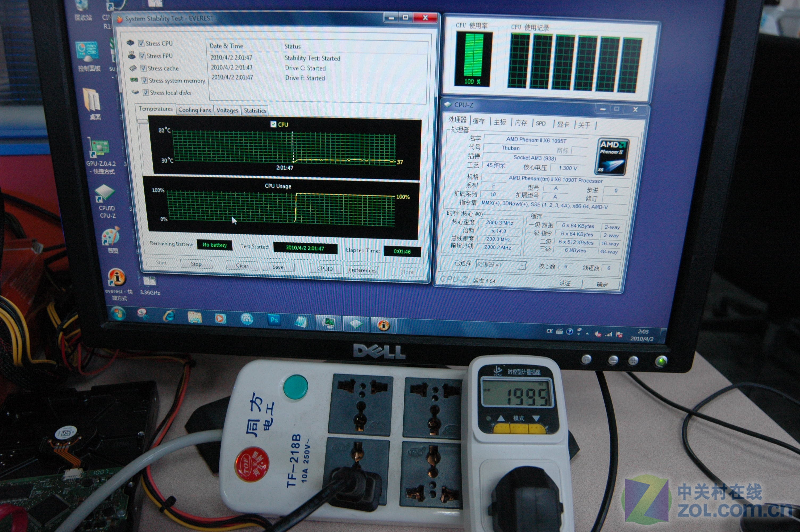Image resolution: width=800 pixels, height=532 pixels.
Task: Launch the CPUID CPU-Z desktop shortcut
Action: [x=106, y=202]
